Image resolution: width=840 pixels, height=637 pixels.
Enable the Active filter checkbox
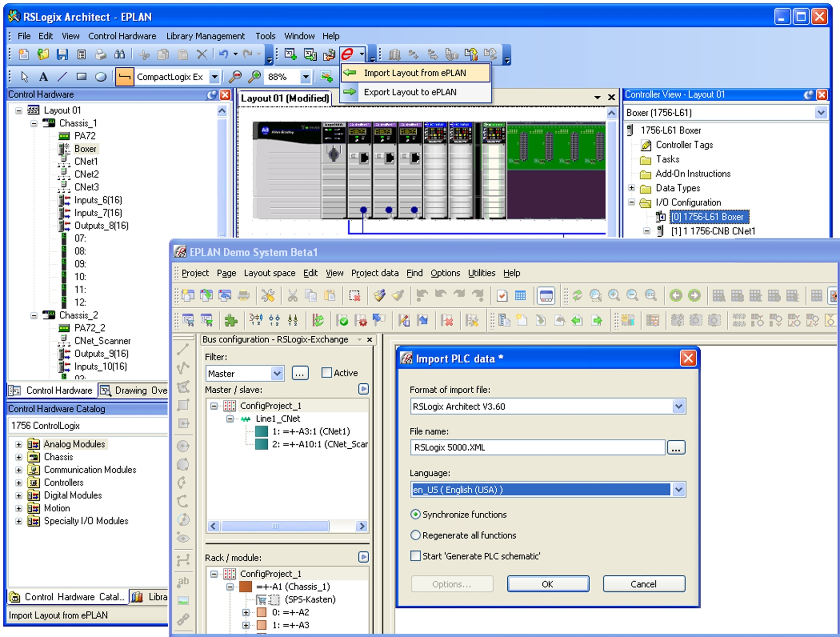point(327,373)
